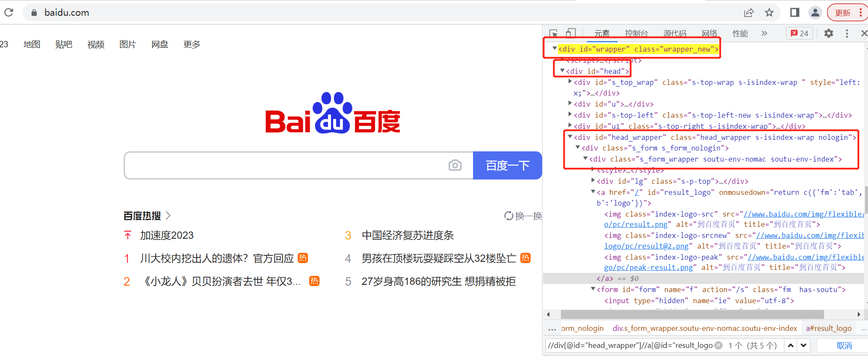Open hot search 川大校内挖出人的遗体
This screenshot has width=868, height=356.
[x=217, y=258]
